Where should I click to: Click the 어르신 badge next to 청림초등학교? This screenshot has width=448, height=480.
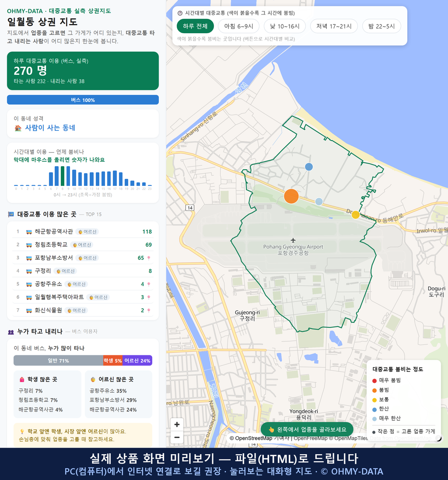(x=81, y=245)
